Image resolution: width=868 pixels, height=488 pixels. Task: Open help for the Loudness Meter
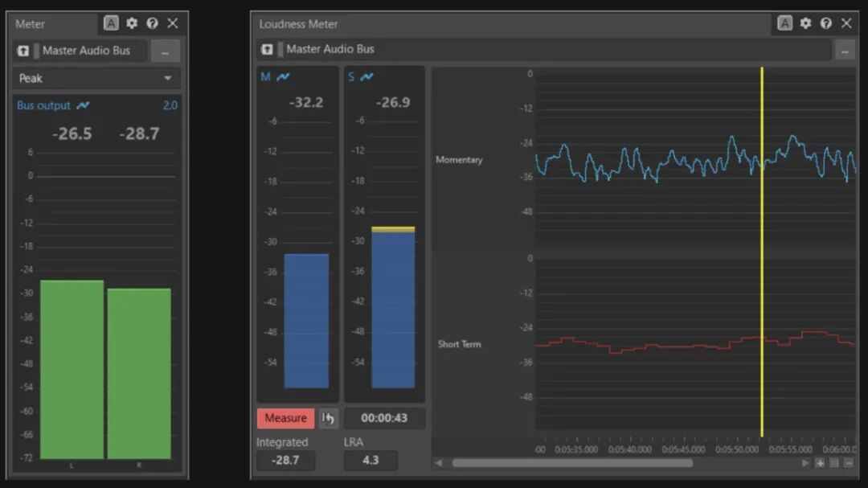point(826,23)
